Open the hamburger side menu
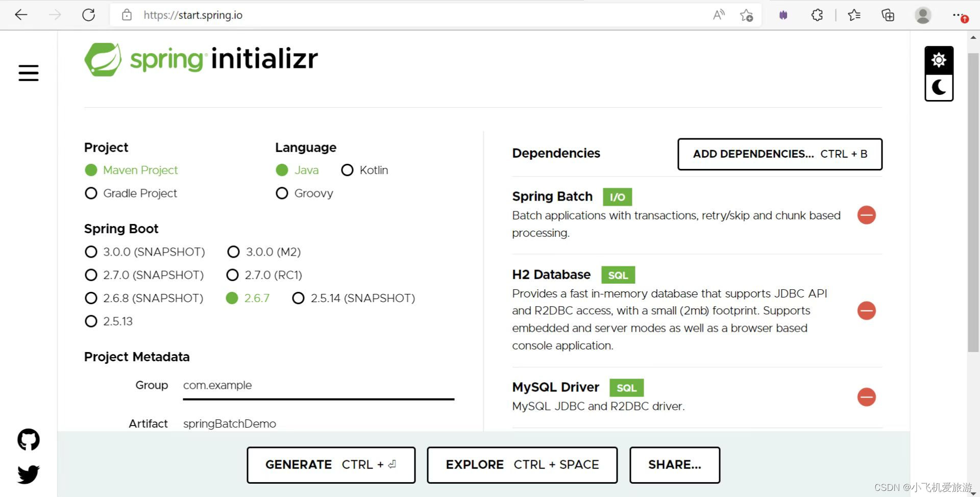 point(29,72)
